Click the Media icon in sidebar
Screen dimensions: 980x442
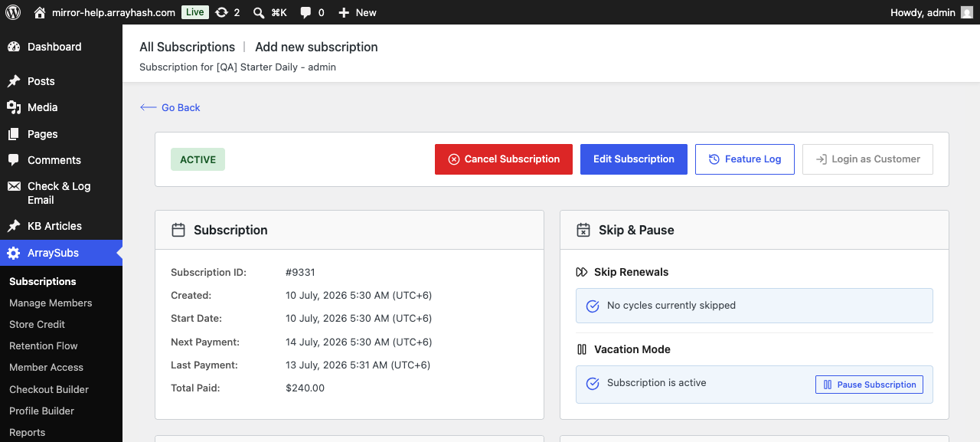(x=14, y=107)
